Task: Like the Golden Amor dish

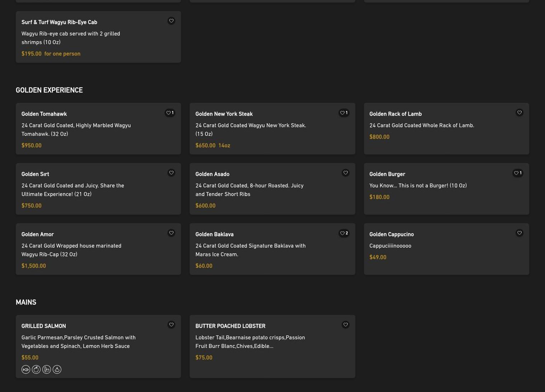Action: point(171,233)
